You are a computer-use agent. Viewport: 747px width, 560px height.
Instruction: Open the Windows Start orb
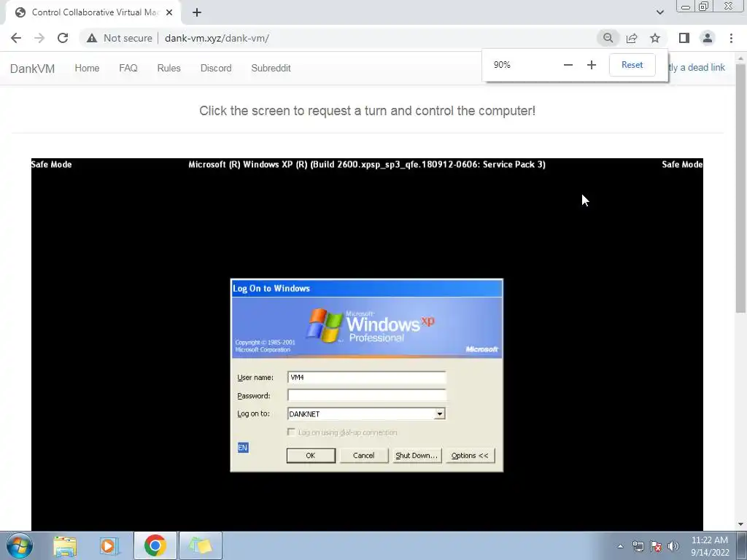pos(20,545)
